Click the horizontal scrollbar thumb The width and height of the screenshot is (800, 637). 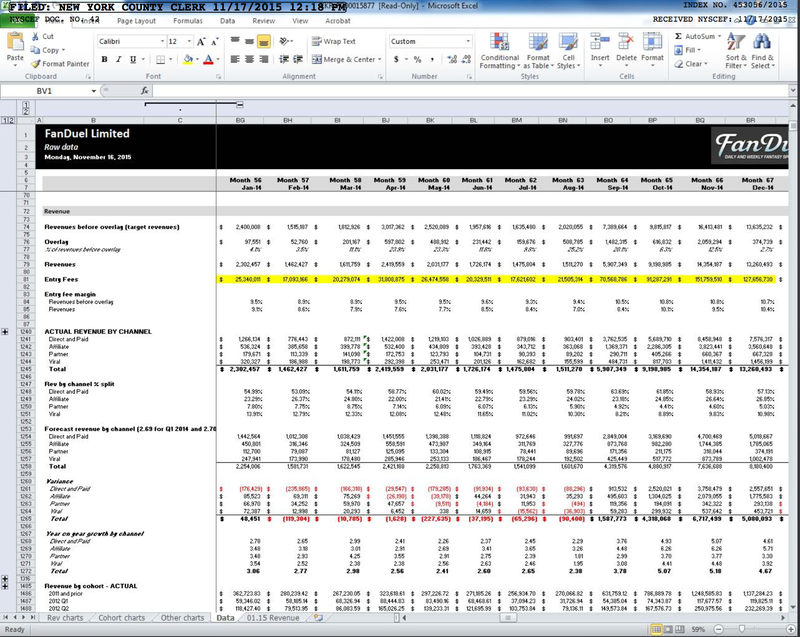click(x=508, y=618)
